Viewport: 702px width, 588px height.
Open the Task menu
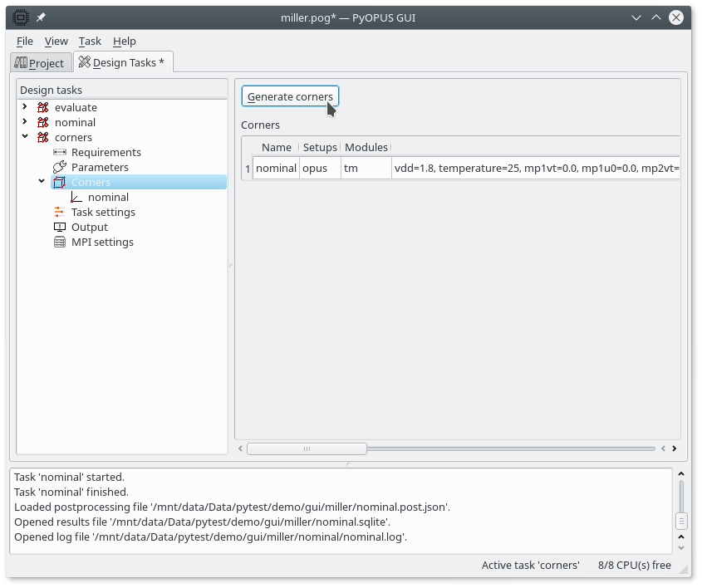pyautogui.click(x=90, y=41)
